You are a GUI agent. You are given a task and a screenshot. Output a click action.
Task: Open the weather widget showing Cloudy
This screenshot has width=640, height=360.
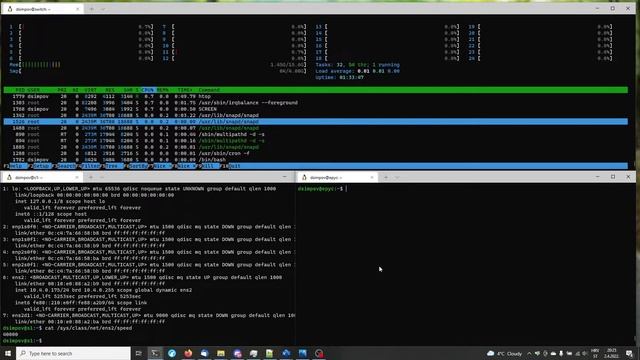point(504,353)
